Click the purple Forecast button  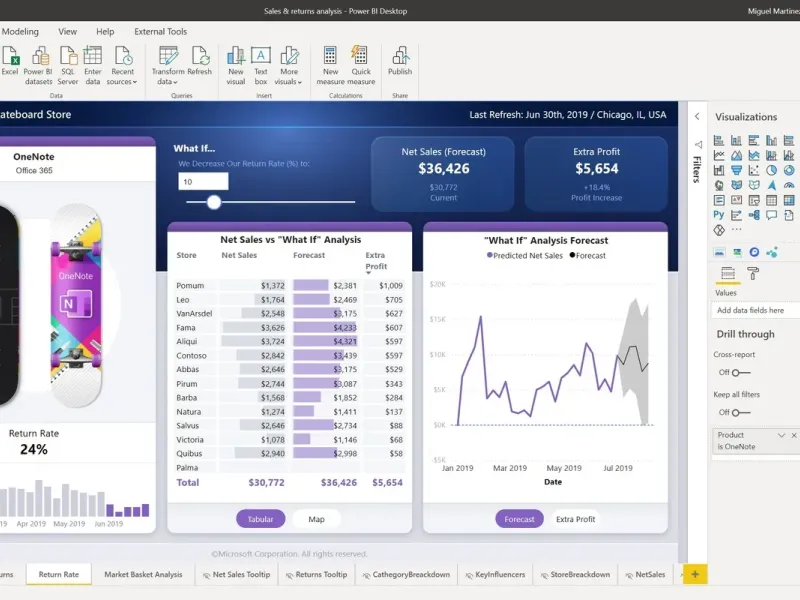[x=519, y=519]
